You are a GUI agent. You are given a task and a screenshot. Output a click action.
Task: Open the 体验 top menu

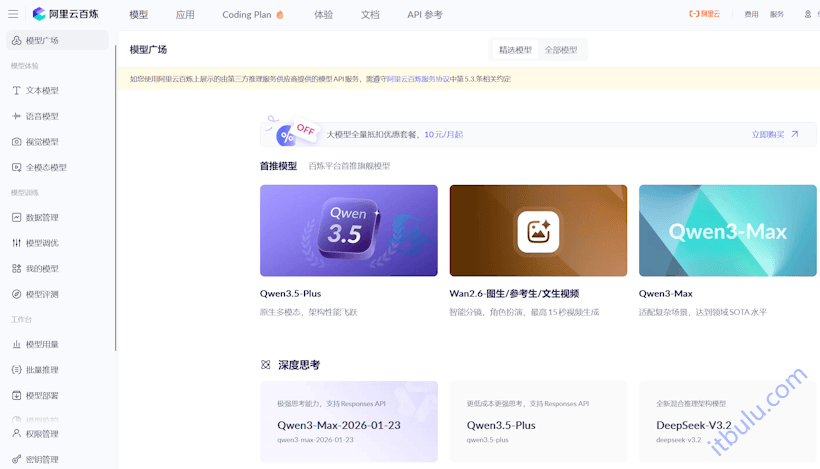(324, 15)
